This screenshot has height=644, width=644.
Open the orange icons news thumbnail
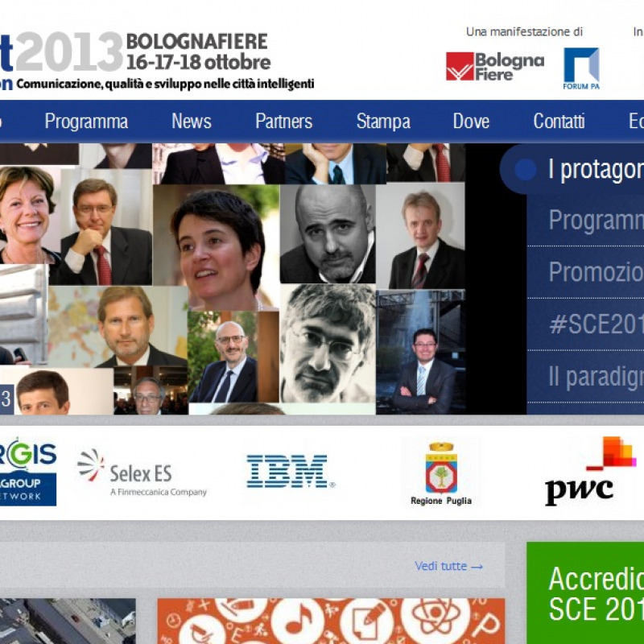click(331, 621)
